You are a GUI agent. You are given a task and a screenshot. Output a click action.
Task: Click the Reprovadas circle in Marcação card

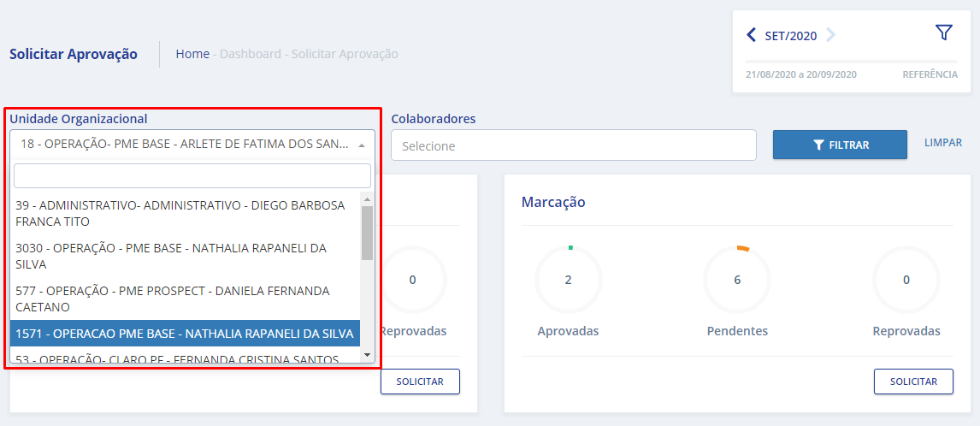[x=906, y=280]
